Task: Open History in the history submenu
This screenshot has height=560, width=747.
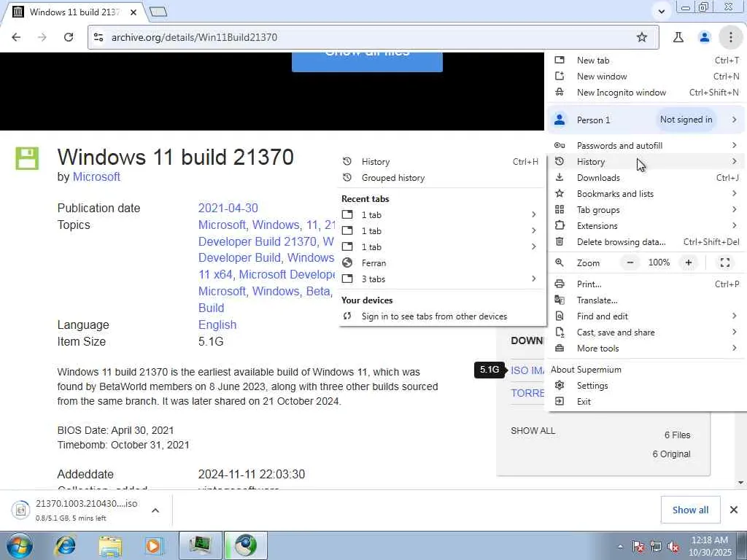Action: point(442,162)
